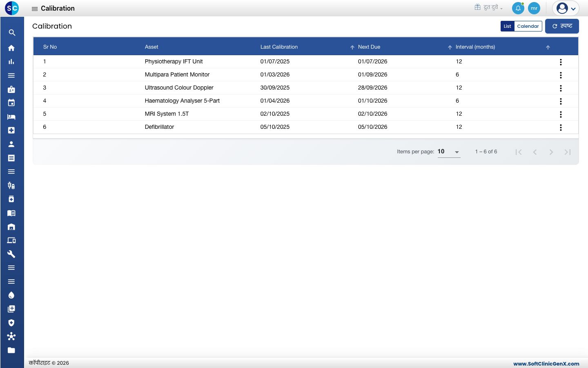The image size is (588, 368).
Task: Open actions menu for MRI System 1.5T
Action: 561,114
